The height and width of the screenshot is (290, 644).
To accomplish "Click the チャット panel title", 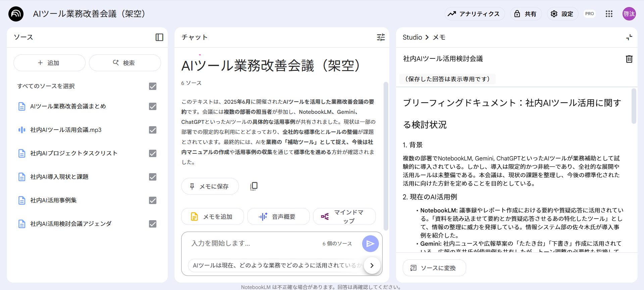I will [x=195, y=37].
